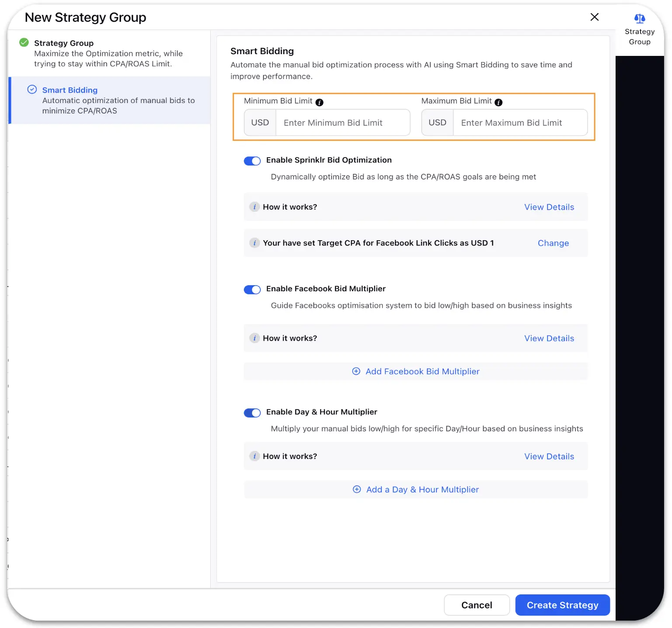The image size is (672, 628).
Task: Click the green checkmark beside Strategy Group
Action: 24,42
